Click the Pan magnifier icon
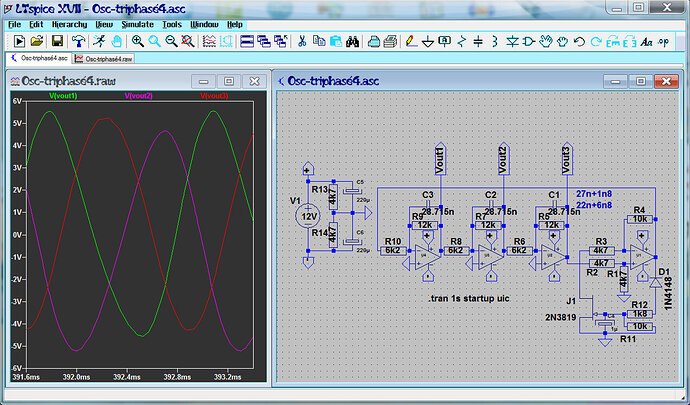Viewport: 690px width, 405px height. click(x=154, y=41)
